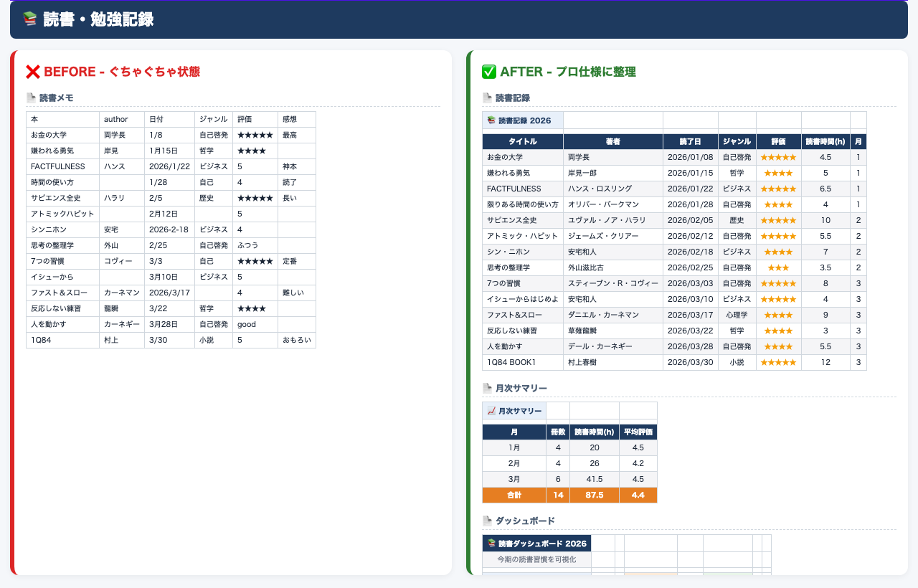
Task: Click the シンニホン title cell
Action: [62, 229]
